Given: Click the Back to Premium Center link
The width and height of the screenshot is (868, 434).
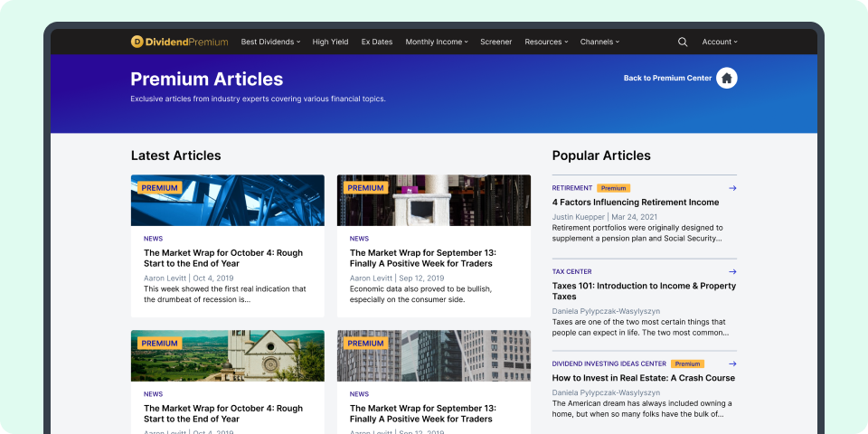Looking at the screenshot, I should click(667, 78).
